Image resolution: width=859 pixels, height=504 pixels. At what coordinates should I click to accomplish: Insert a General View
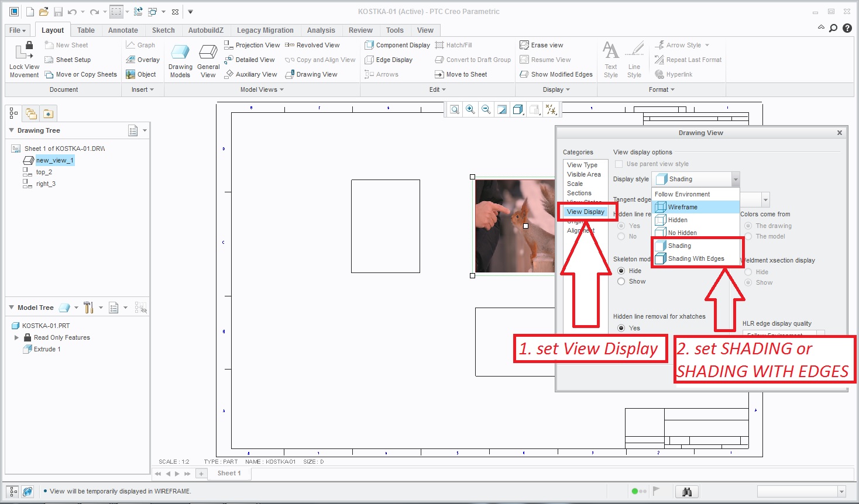pyautogui.click(x=208, y=61)
